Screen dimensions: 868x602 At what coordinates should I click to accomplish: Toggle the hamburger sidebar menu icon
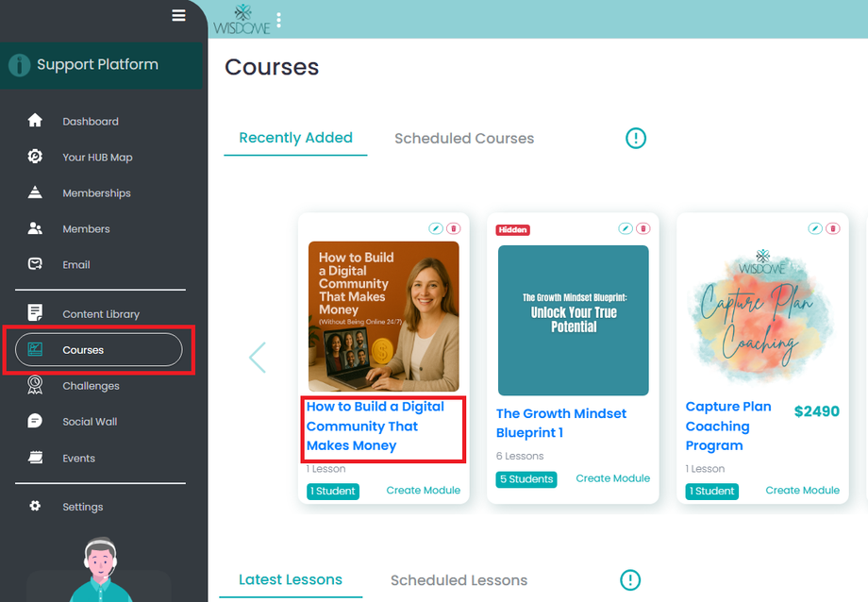178,15
